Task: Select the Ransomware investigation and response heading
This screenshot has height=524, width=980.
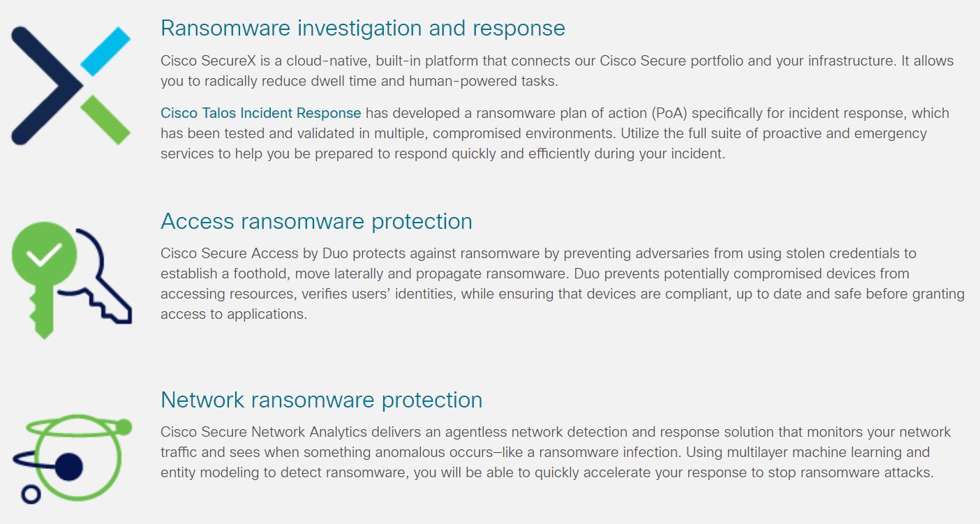Action: (x=363, y=28)
